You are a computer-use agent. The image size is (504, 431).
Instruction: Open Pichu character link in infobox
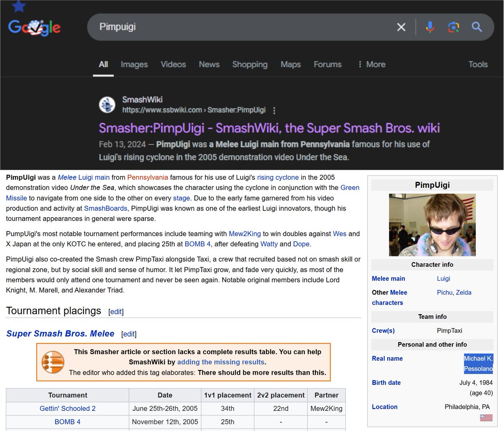click(x=445, y=292)
